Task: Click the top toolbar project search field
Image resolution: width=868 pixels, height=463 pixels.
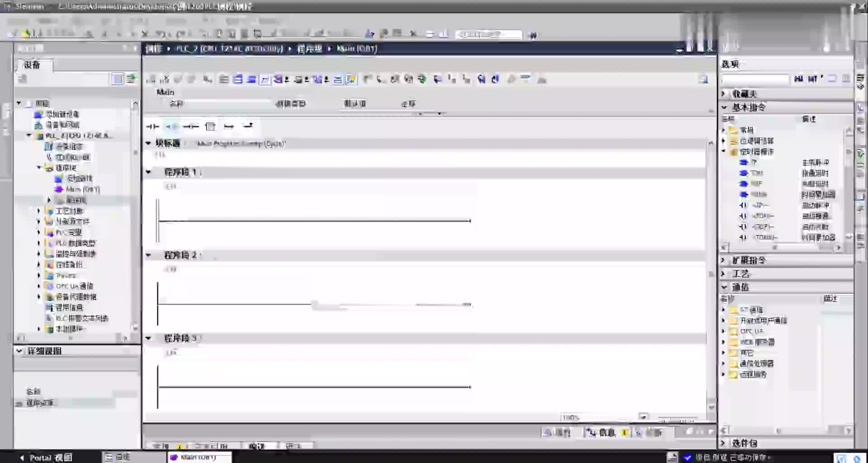Action: 489,34
